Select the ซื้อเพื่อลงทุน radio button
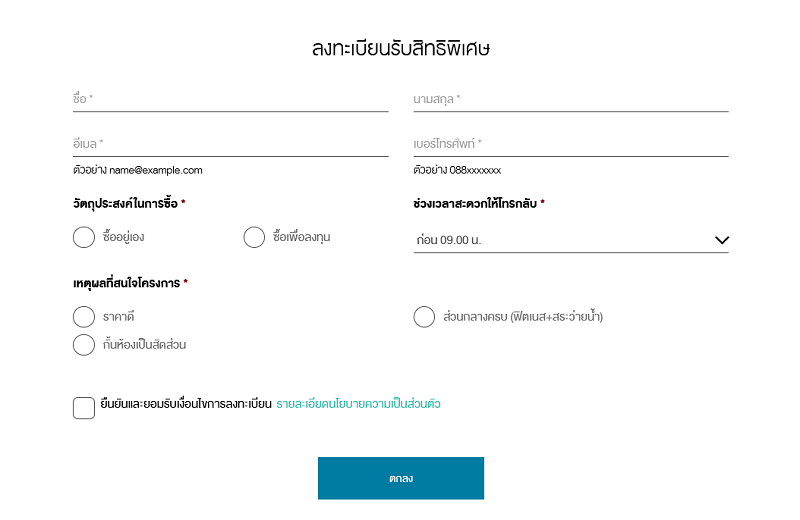Image resolution: width=800 pixels, height=520 pixels. [254, 237]
